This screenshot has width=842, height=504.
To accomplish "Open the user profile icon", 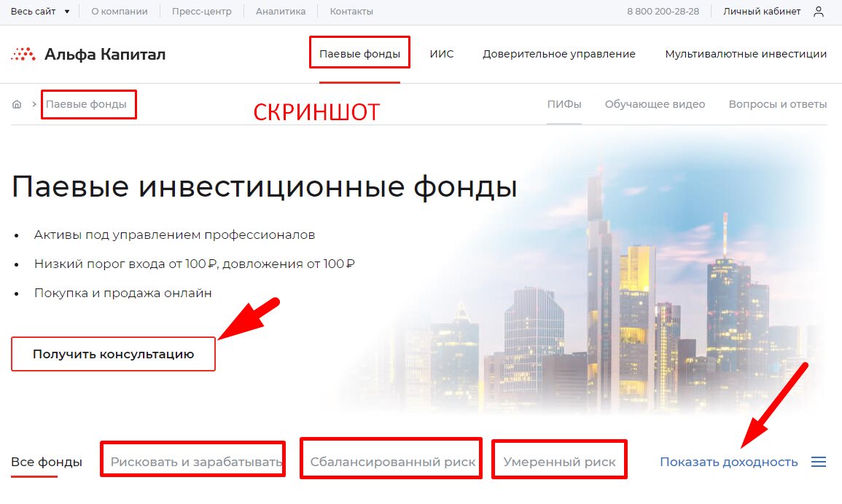I will coord(819,11).
